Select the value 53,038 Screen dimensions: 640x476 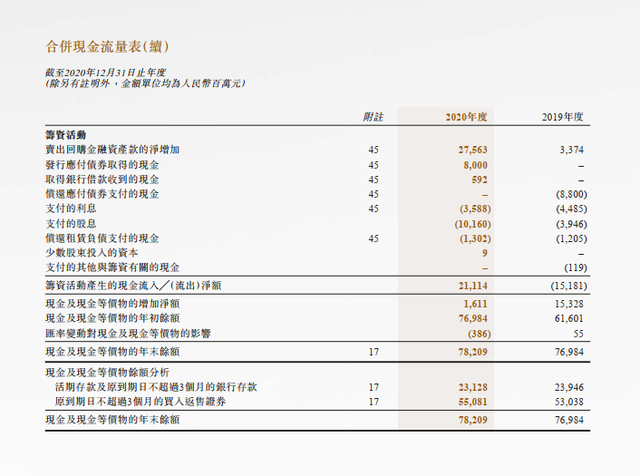(569, 402)
